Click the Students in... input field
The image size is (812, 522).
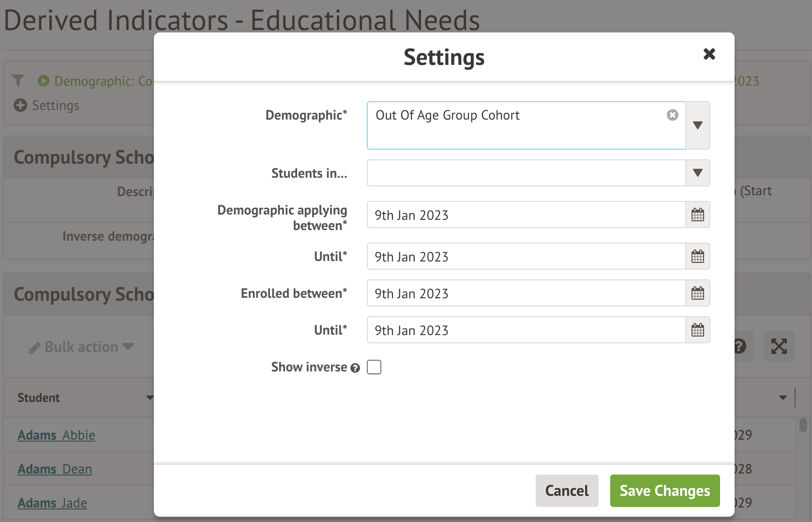coord(526,173)
